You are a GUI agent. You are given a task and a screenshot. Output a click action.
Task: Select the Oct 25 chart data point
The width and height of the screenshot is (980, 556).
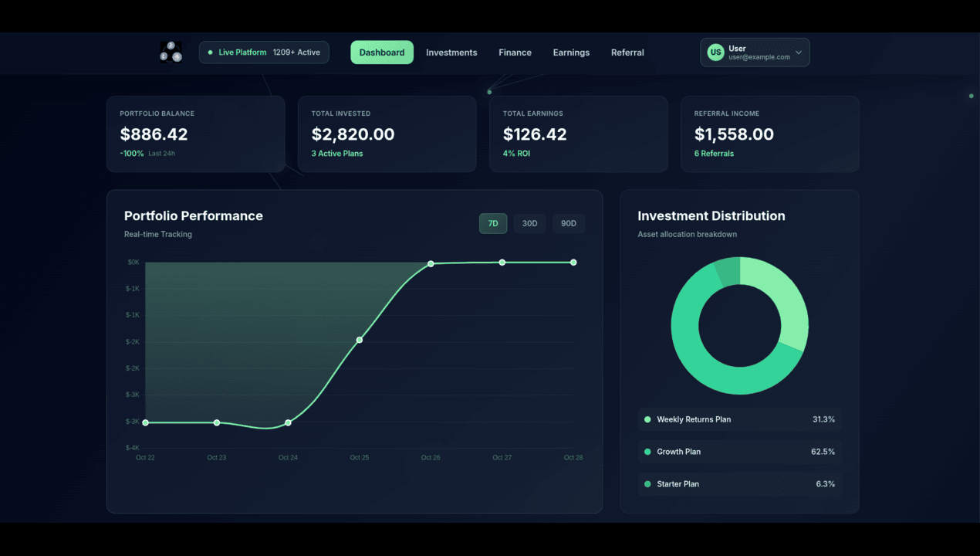pos(360,340)
